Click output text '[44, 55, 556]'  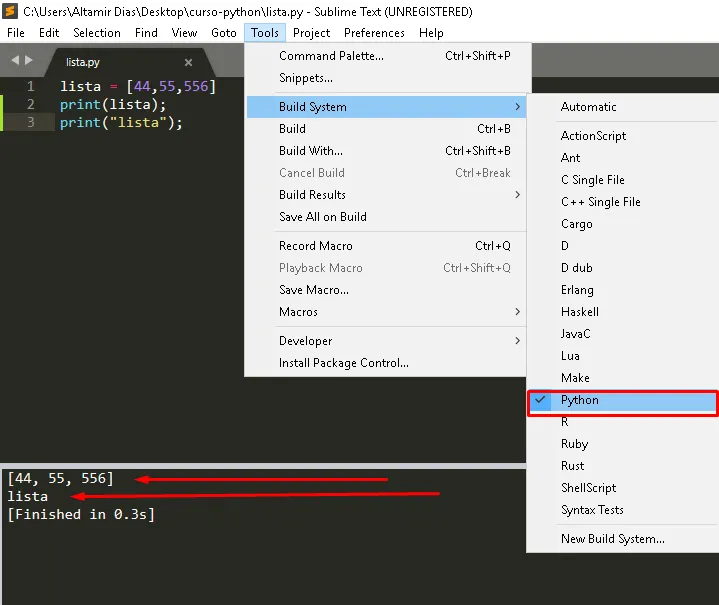click(60, 478)
